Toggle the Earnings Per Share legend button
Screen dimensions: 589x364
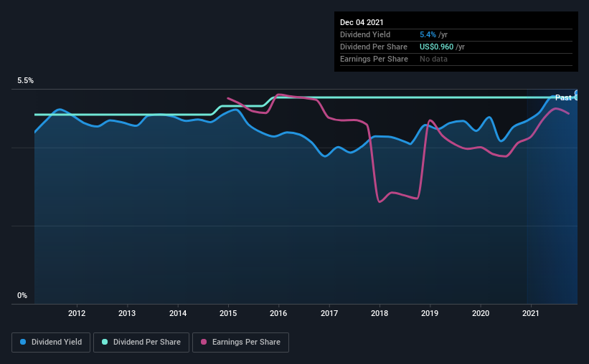coord(240,343)
